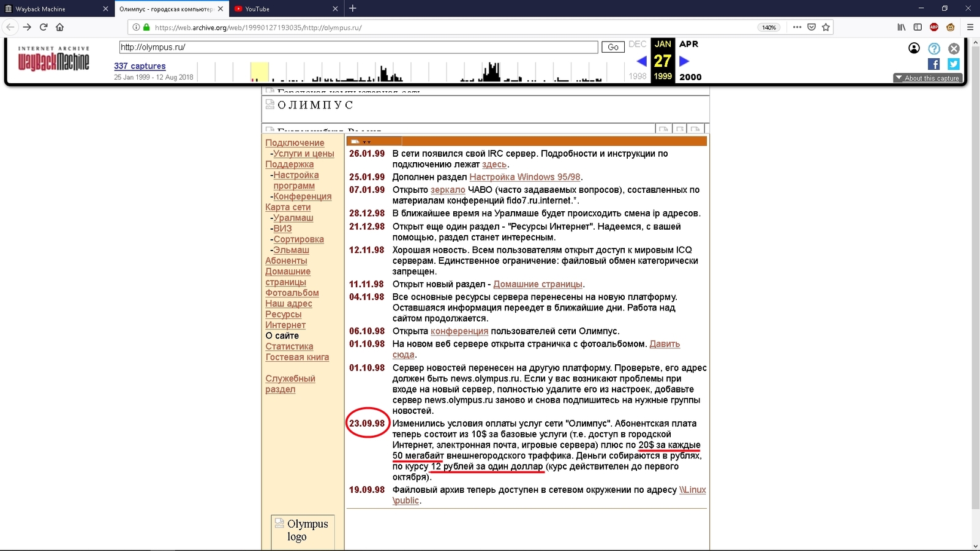
Task: Reload the page with refresh icon
Action: pos(43,27)
